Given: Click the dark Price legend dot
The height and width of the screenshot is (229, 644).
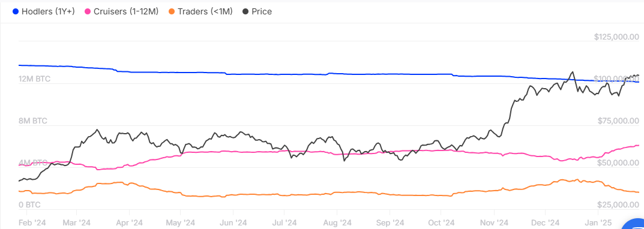Looking at the screenshot, I should point(246,11).
